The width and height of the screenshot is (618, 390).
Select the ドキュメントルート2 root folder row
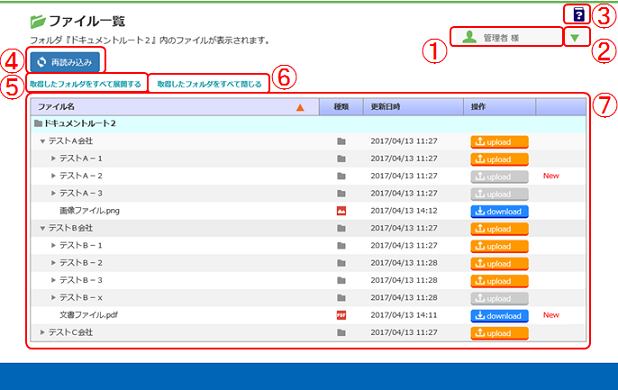[x=308, y=124]
